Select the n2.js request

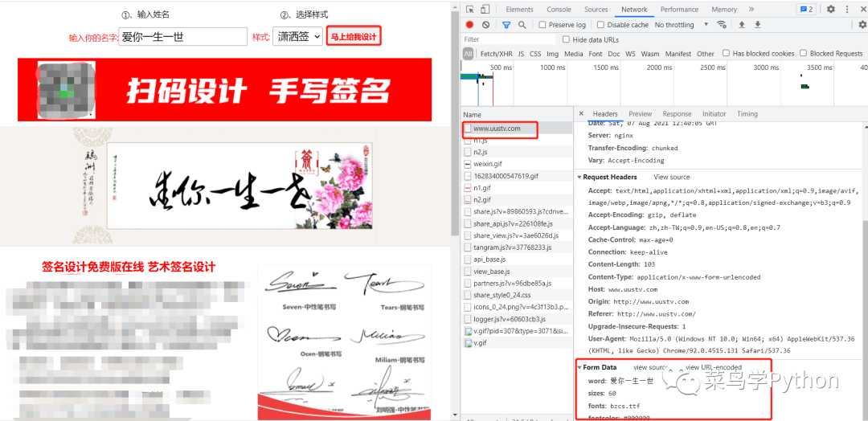click(x=518, y=152)
